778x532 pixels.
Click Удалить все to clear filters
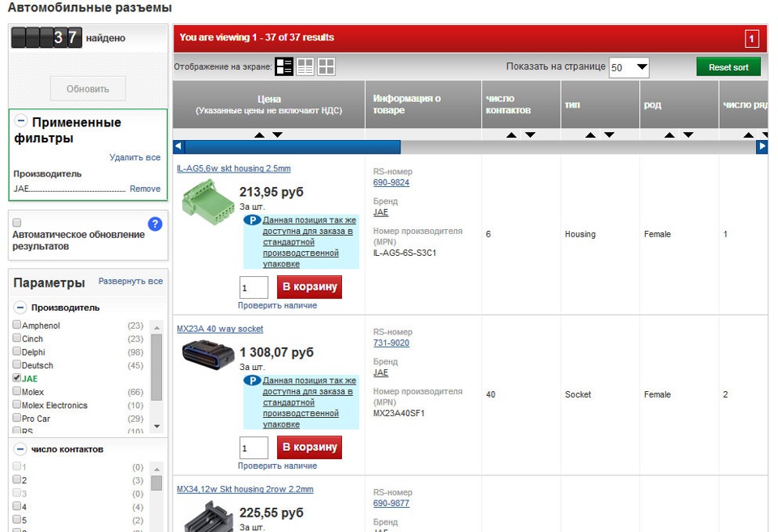click(x=135, y=157)
